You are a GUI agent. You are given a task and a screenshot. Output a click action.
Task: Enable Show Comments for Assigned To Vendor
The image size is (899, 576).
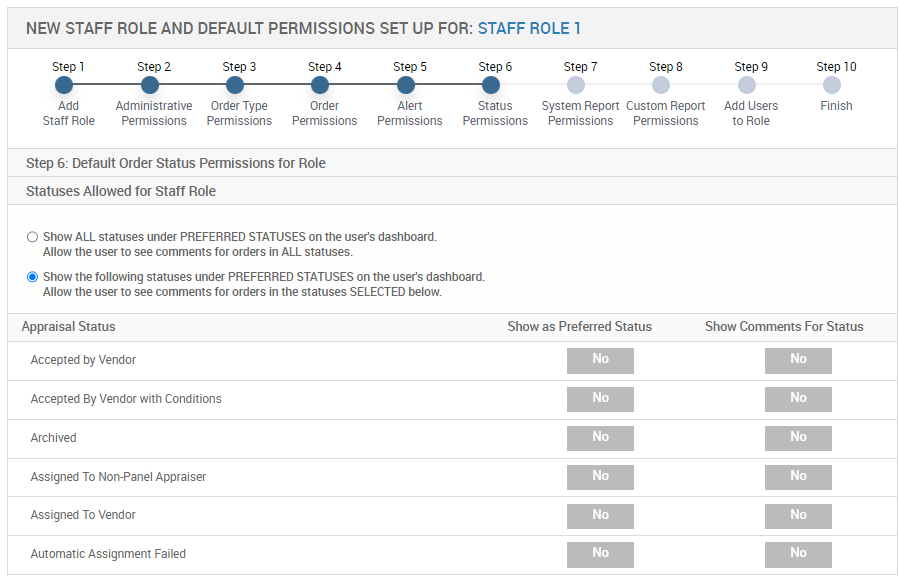[798, 516]
